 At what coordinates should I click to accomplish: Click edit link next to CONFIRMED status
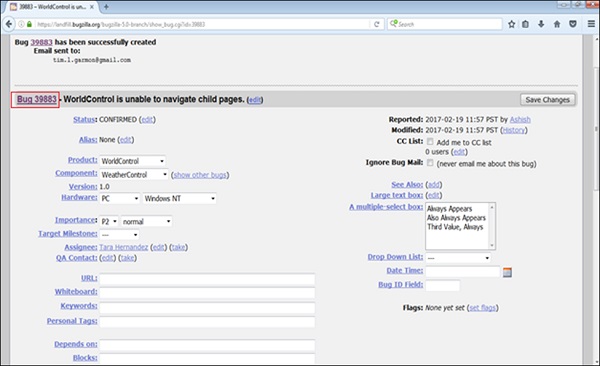point(147,119)
